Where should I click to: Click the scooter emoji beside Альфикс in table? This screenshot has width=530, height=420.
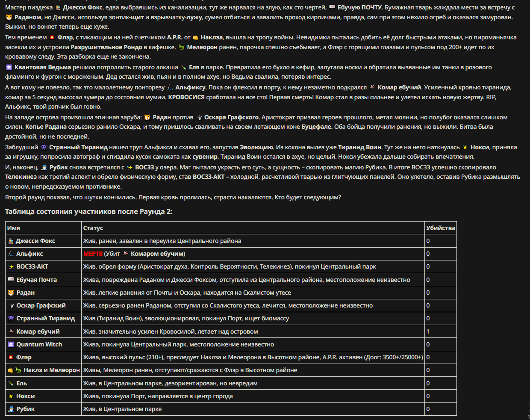click(x=11, y=254)
